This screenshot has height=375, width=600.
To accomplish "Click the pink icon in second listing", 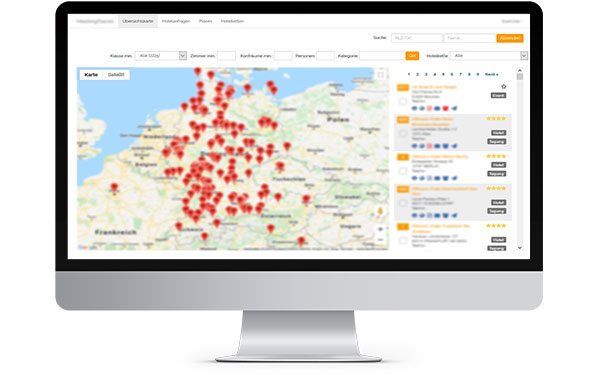I will pyautogui.click(x=429, y=146).
